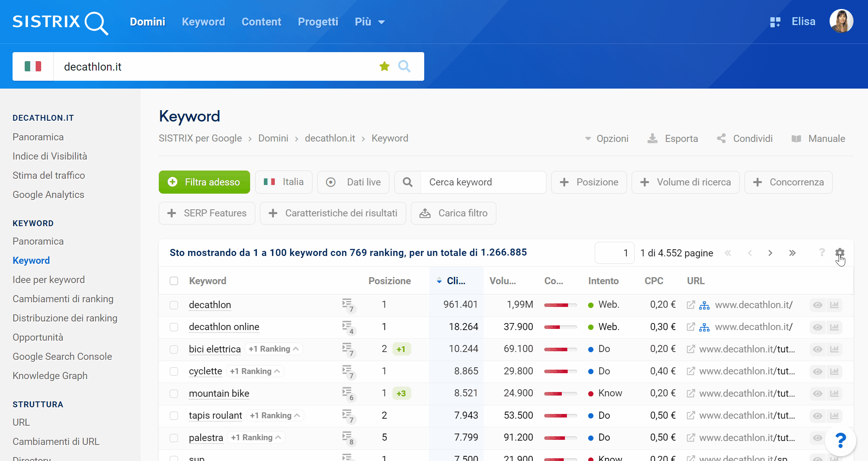Expand +1 Ranking for cyclette
Viewport: 868px width, 461px height.
[x=255, y=371]
